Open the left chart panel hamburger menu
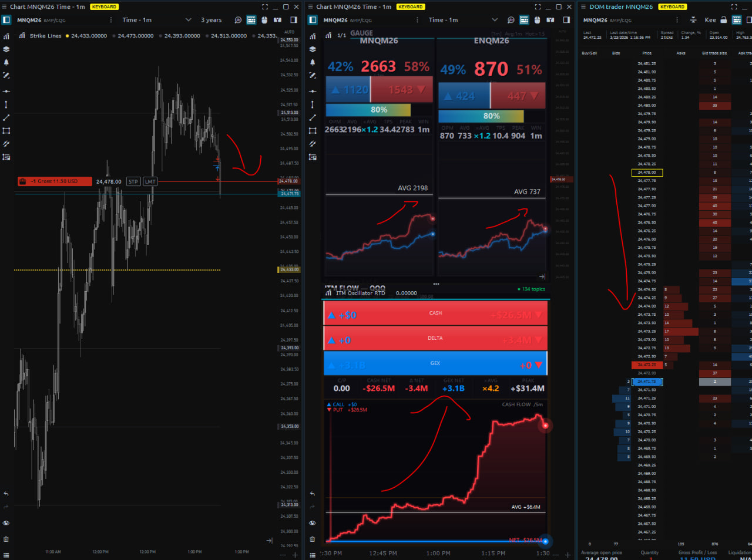 click(x=5, y=7)
